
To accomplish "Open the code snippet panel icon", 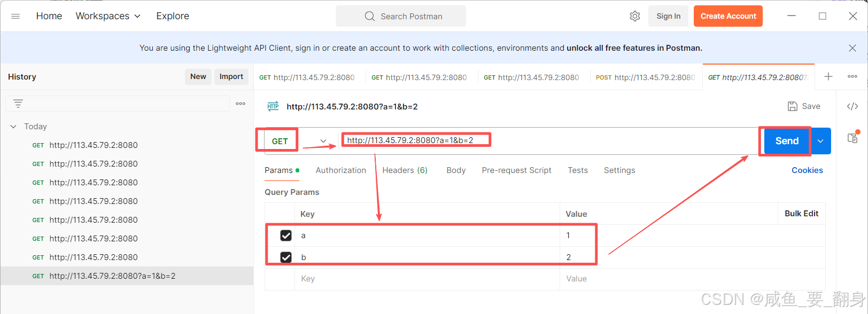I will [x=852, y=106].
